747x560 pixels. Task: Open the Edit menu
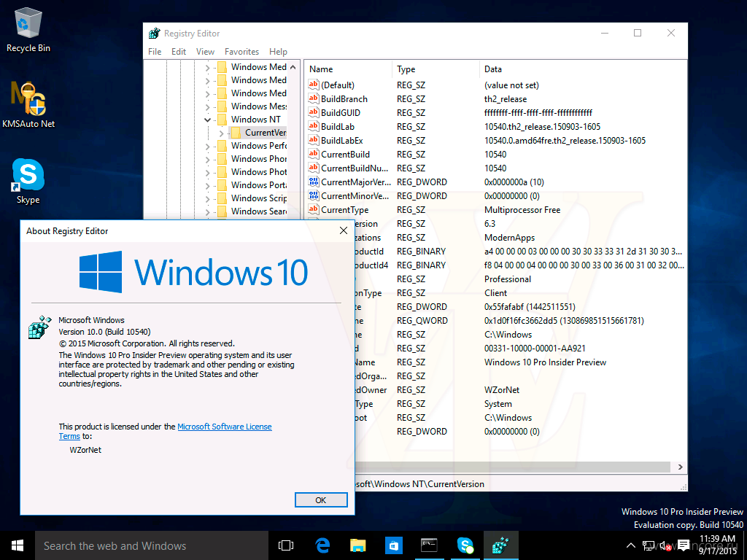point(179,52)
